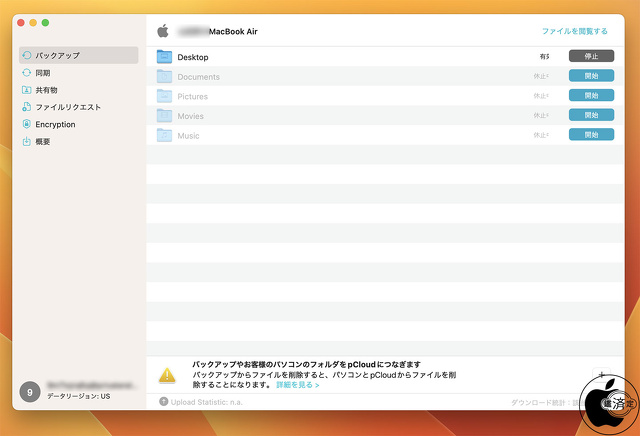Open the account avatar at sidebar bottom
Screen dimensions: 640x436
(30, 391)
